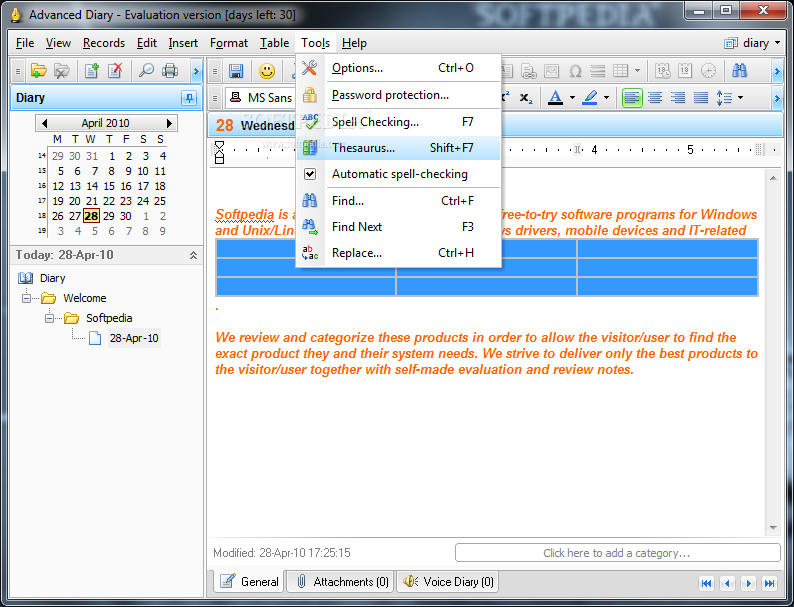Insert picture icon in toolbar

click(551, 71)
